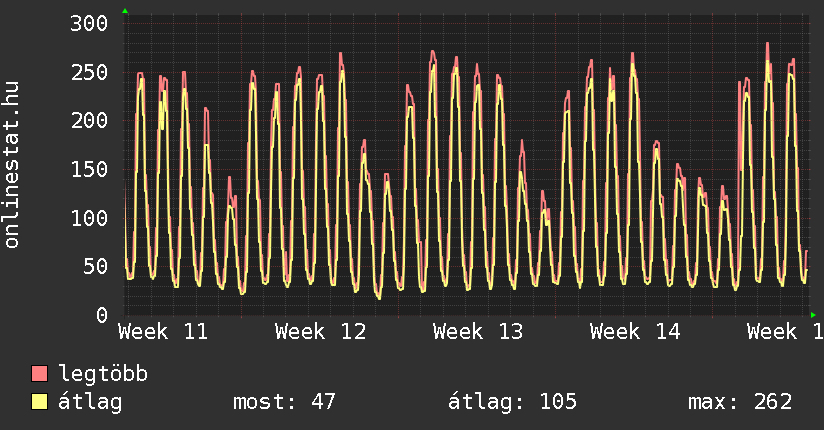Click the 150 y-axis label
Image resolution: width=824 pixels, height=430 pixels.
[x=88, y=170]
